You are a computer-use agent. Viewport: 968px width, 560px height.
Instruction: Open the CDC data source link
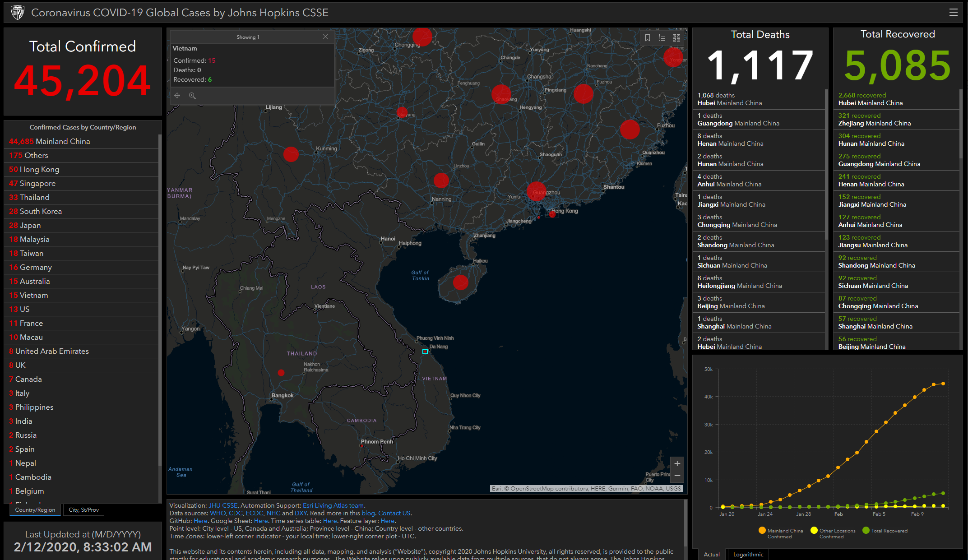(x=236, y=513)
